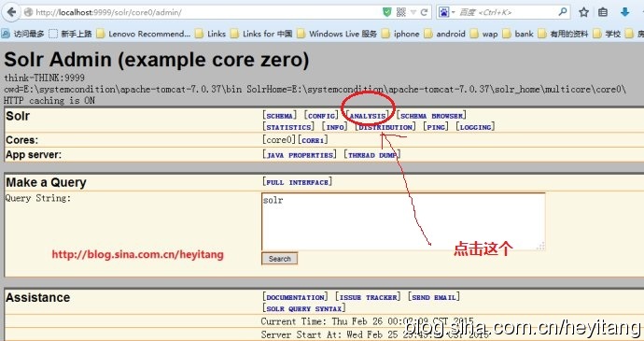This screenshot has height=341, width=644.
Task: Click the globe icon beside the URL
Action: coord(28,12)
